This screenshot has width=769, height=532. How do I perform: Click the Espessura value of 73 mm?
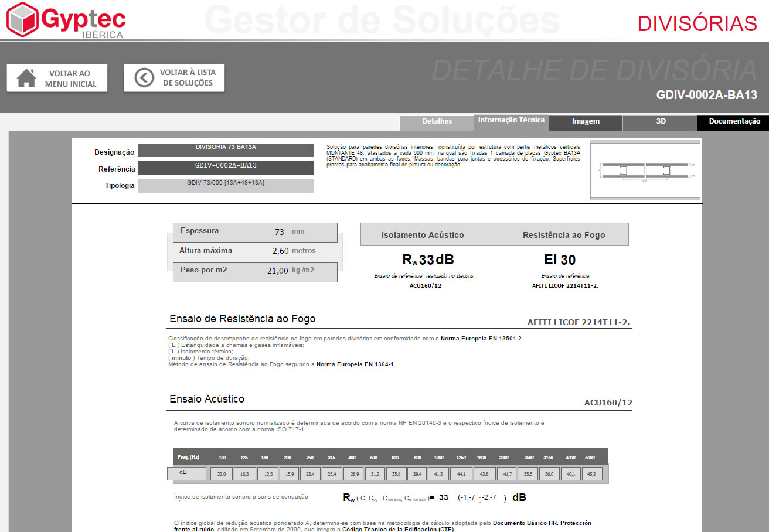coord(280,232)
